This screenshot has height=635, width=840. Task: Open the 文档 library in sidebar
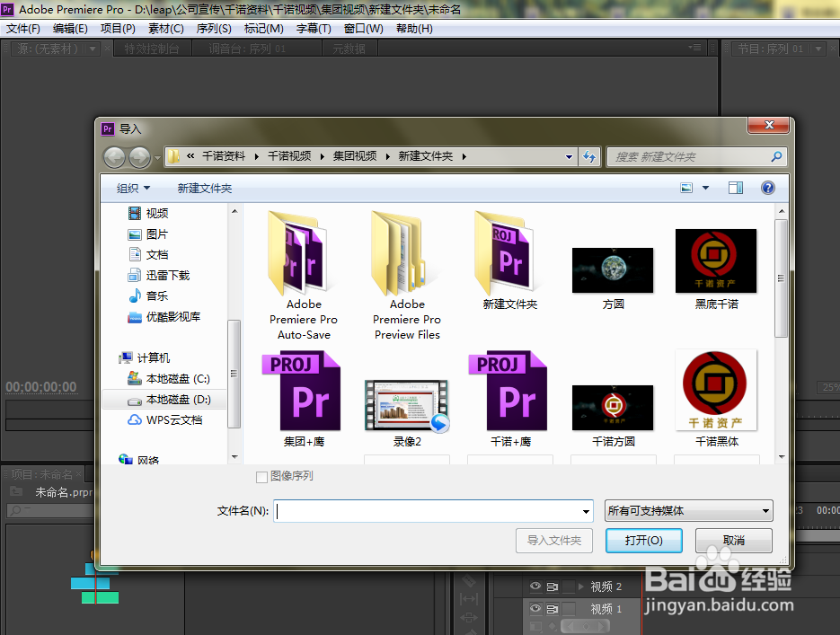coord(148,254)
